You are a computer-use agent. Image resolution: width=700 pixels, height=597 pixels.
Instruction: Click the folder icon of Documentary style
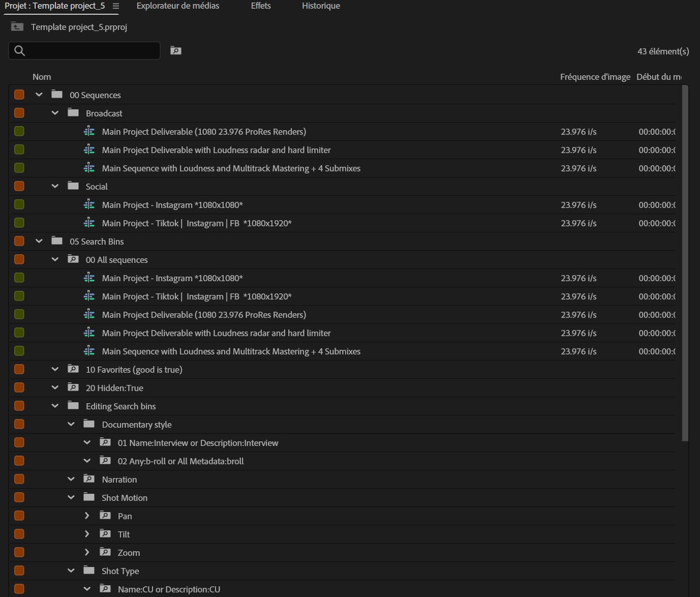(89, 424)
